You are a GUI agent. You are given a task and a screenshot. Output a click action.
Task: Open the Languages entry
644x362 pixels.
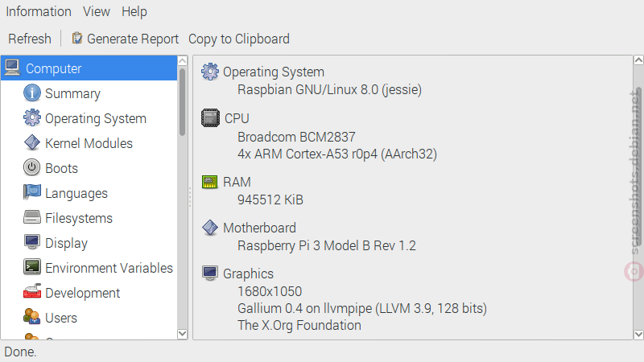click(76, 193)
